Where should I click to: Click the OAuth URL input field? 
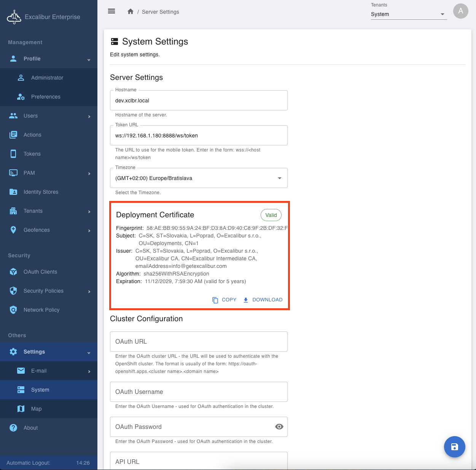click(199, 341)
